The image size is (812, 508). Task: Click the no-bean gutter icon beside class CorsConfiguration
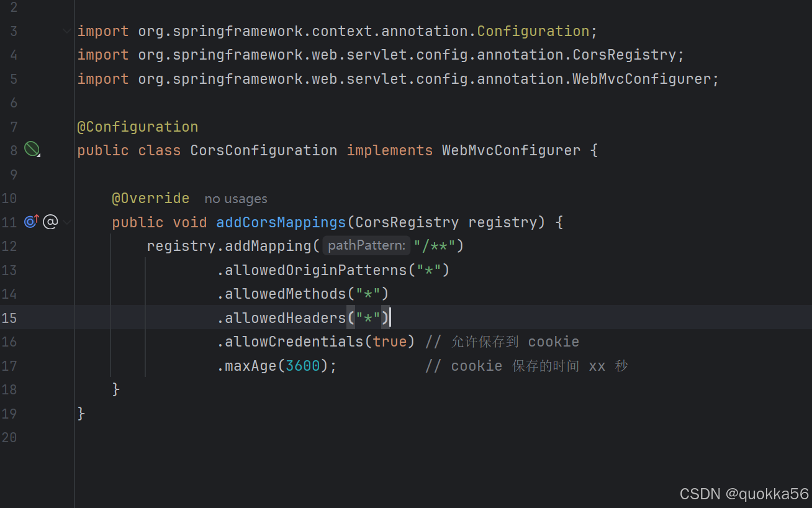[32, 149]
